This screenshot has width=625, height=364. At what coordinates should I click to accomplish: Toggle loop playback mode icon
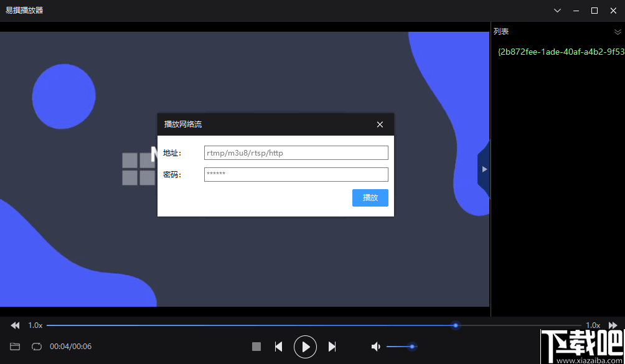pyautogui.click(x=37, y=347)
